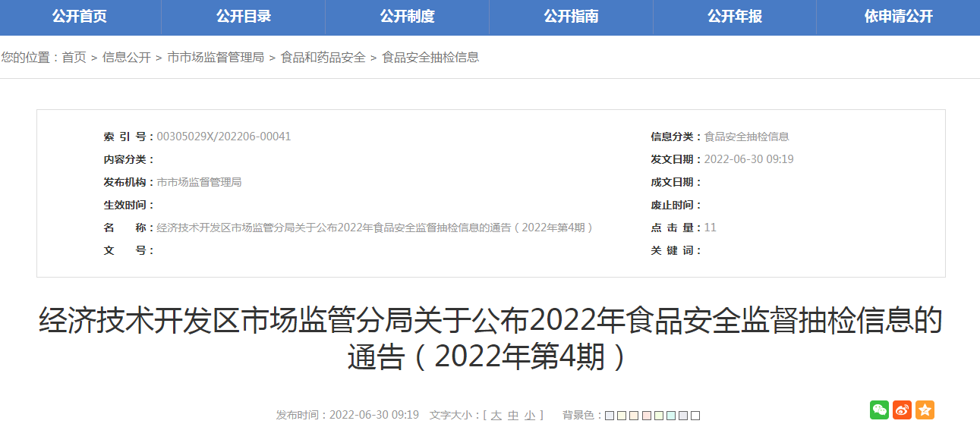Set text size to 小 (small)
Screen dimensions: 980x427
click(530, 416)
